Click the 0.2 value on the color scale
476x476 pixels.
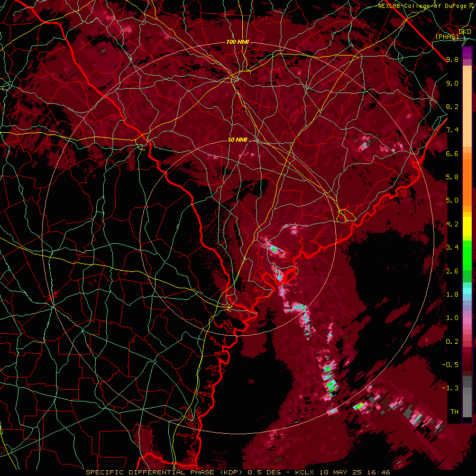pyautogui.click(x=452, y=342)
